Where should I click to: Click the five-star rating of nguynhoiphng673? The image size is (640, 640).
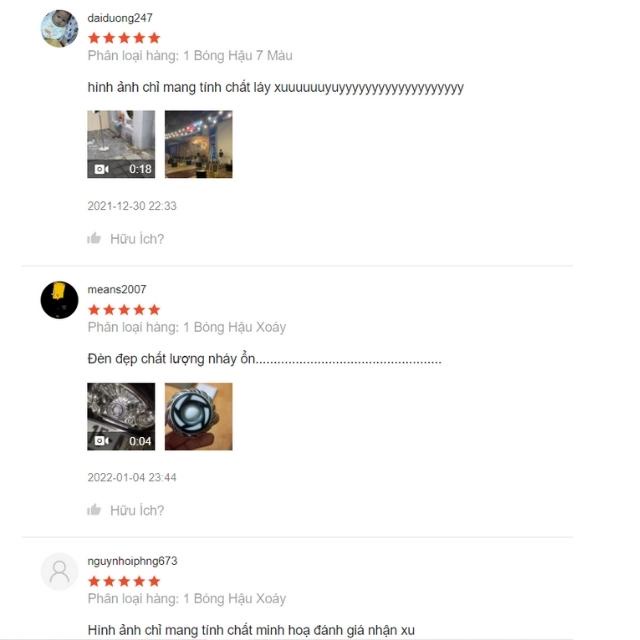[124, 581]
